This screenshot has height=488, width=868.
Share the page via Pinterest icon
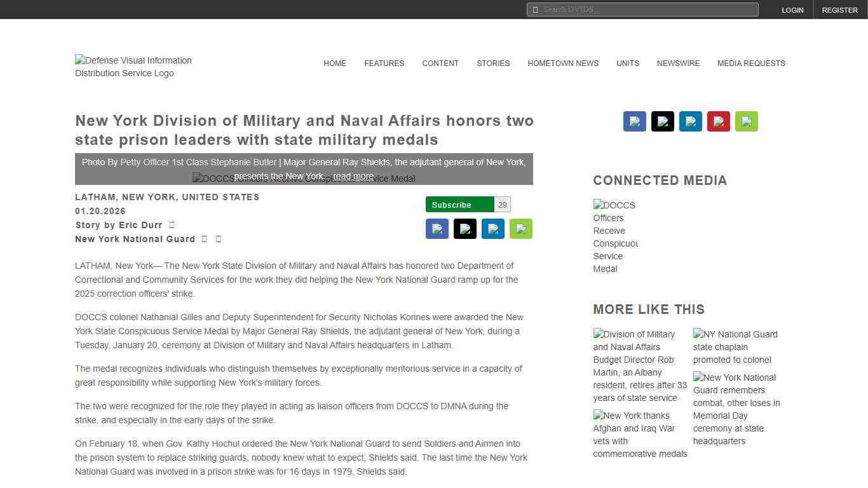pyautogui.click(x=718, y=121)
